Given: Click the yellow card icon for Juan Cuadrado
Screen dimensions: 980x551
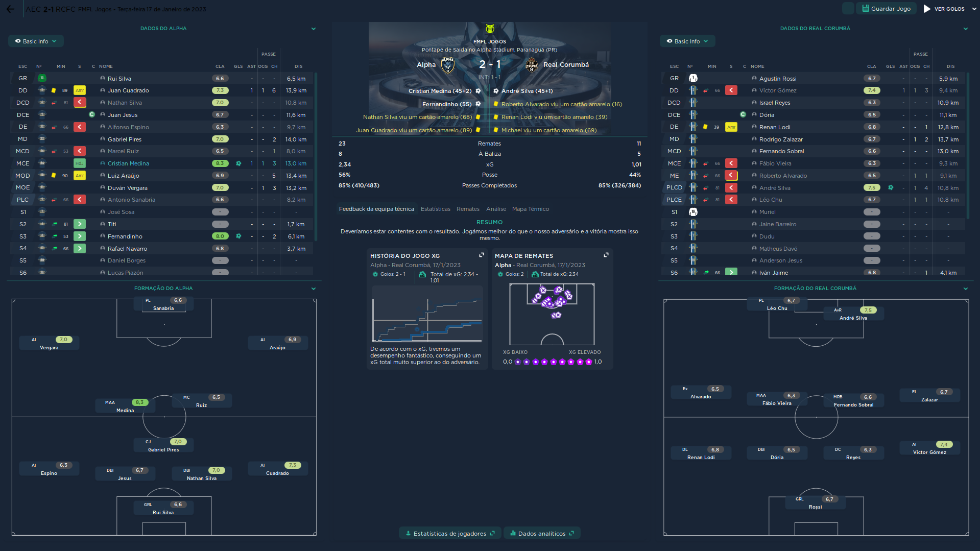Looking at the screenshot, I should tap(54, 90).
